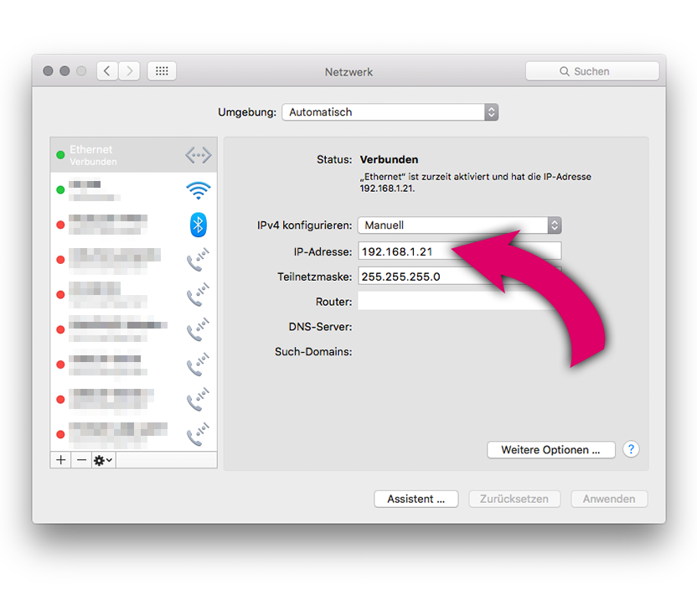Select the Ethernet arrows icon
This screenshot has height=616, width=697.
click(198, 155)
